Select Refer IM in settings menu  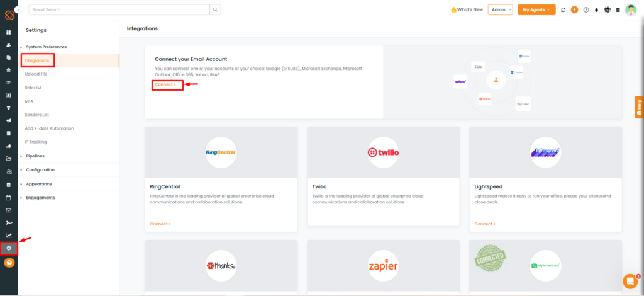pos(33,88)
